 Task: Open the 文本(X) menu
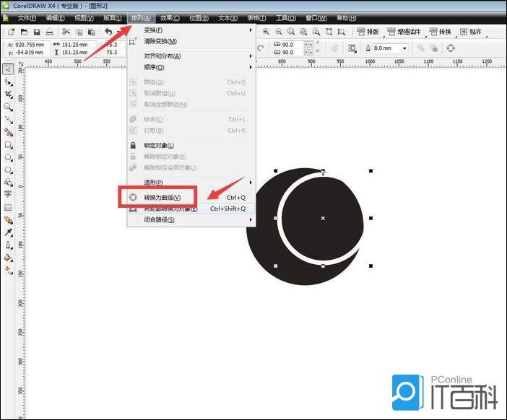click(227, 18)
